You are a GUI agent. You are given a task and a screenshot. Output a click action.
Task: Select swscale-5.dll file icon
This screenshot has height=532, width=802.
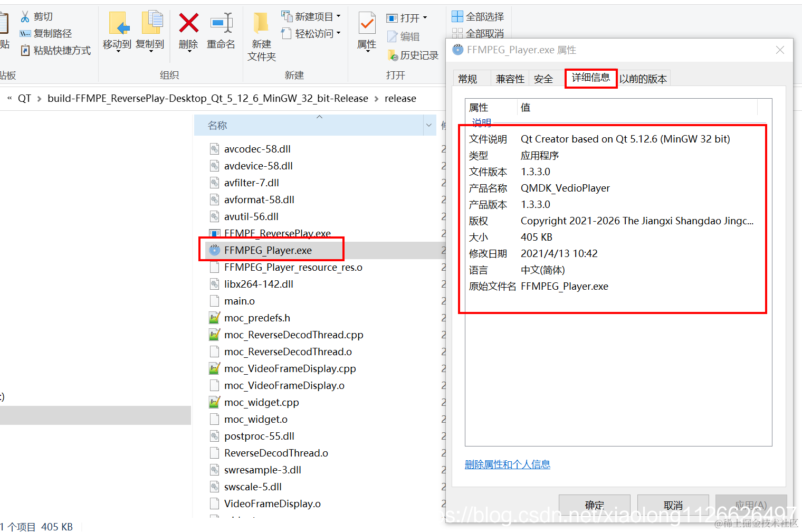[214, 487]
